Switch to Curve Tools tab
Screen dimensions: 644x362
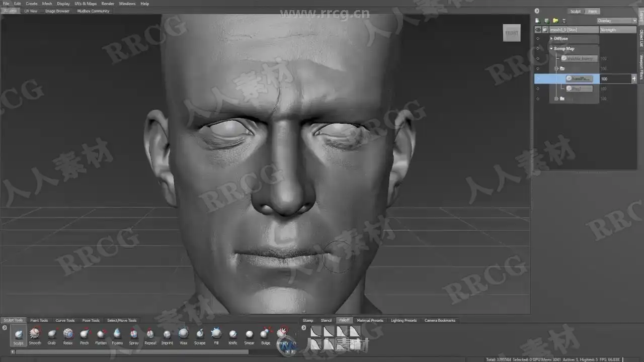[x=65, y=320]
